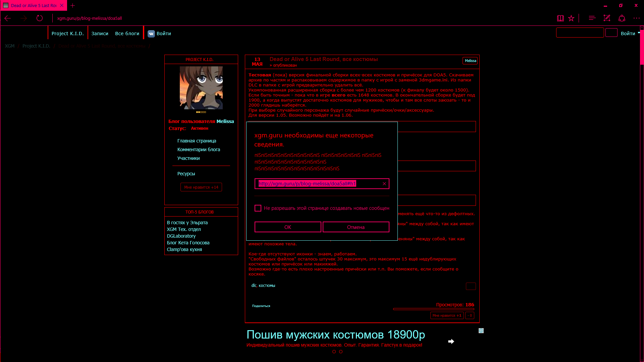Open XGM breadcrumb link
Viewport: 644px width, 362px height.
click(x=10, y=46)
